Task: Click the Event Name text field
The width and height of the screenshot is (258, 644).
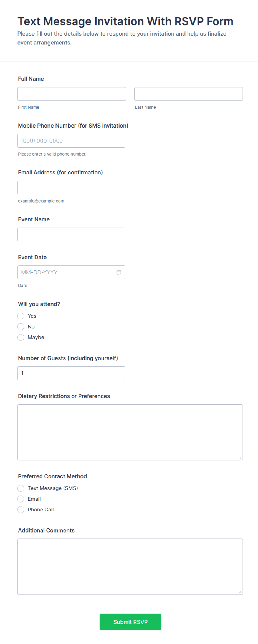Action: [x=71, y=234]
